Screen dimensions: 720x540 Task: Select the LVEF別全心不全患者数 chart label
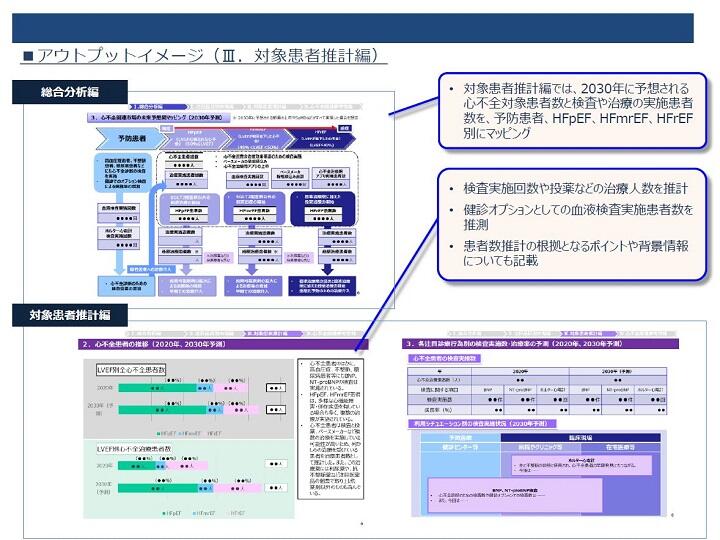[131, 370]
